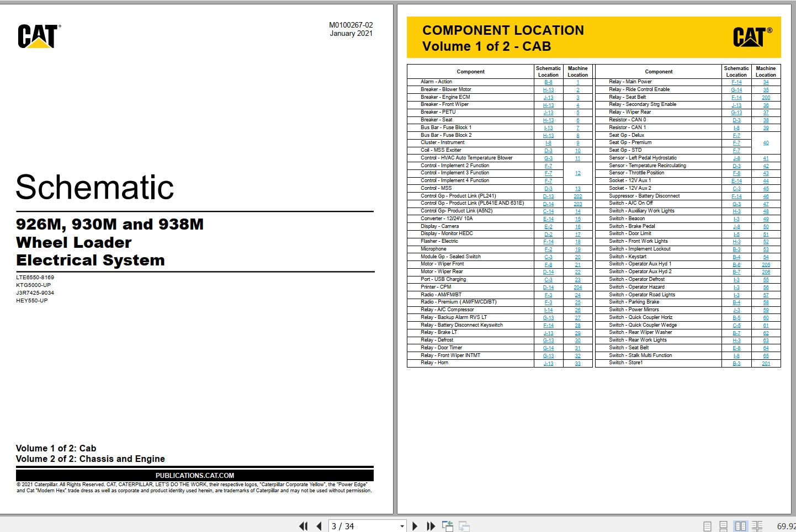Open schematic location for Resistor - CAN 0
The height and width of the screenshot is (532, 796).
[736, 120]
